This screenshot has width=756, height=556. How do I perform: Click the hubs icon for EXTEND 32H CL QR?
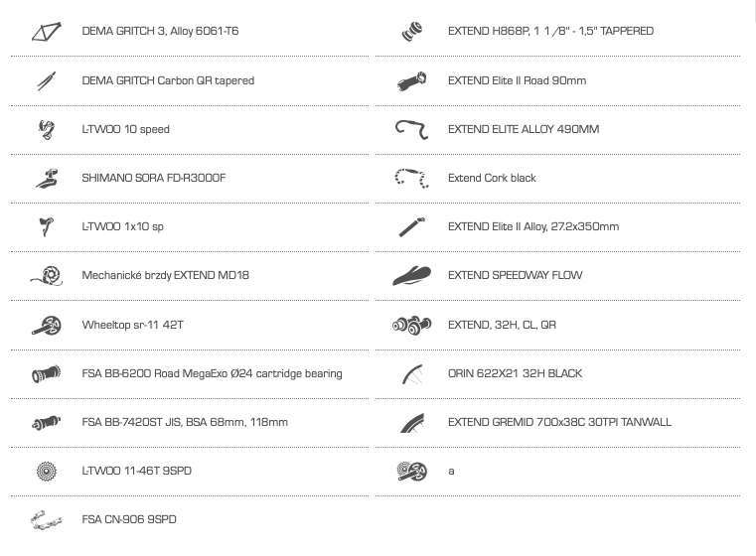411,326
